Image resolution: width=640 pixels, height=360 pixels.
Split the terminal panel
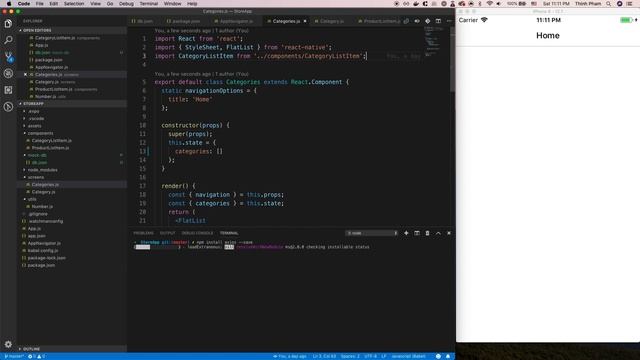click(417, 233)
